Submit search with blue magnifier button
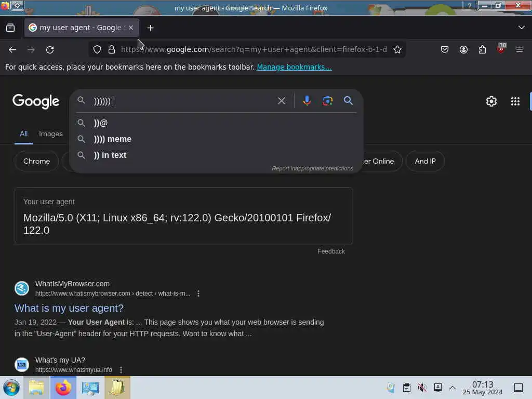Viewport: 532px width, 399px height. tap(348, 100)
